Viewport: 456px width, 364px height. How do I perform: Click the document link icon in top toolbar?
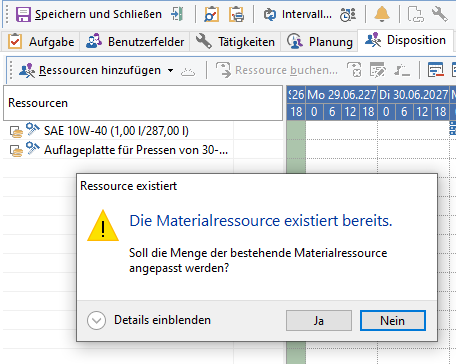(416, 14)
